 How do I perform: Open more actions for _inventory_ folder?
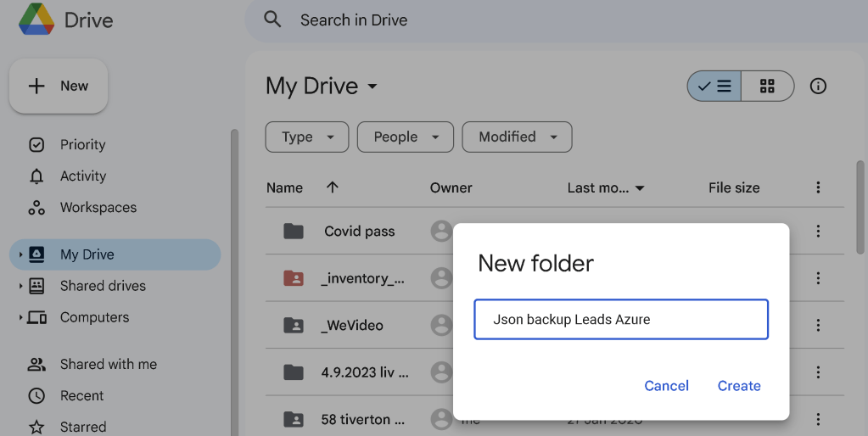(818, 278)
